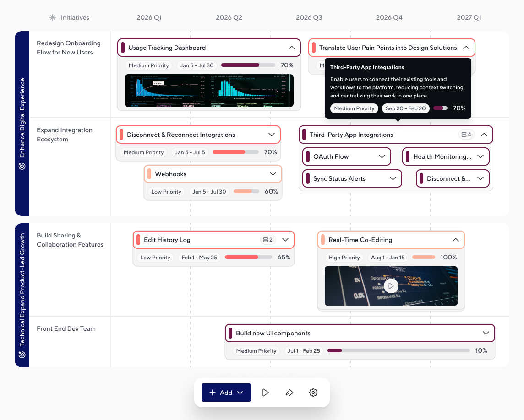Open Usage Tracking Dashboard chart thumbnail
Image resolution: width=524 pixels, height=420 pixels.
pos(209,91)
